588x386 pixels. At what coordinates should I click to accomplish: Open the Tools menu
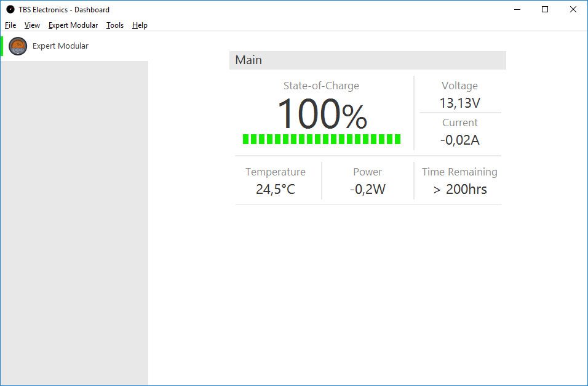115,25
